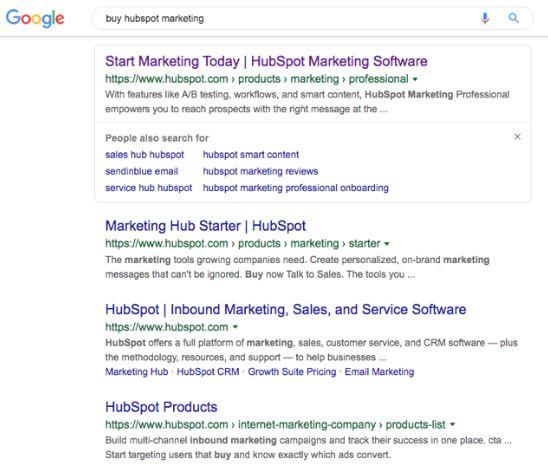Open the dropdown arrow after products-list URL
Viewport: 548px width, 470px height.
[453, 425]
